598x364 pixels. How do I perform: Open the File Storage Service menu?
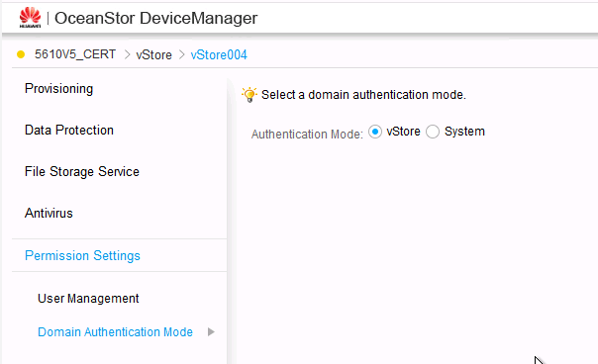(x=82, y=171)
